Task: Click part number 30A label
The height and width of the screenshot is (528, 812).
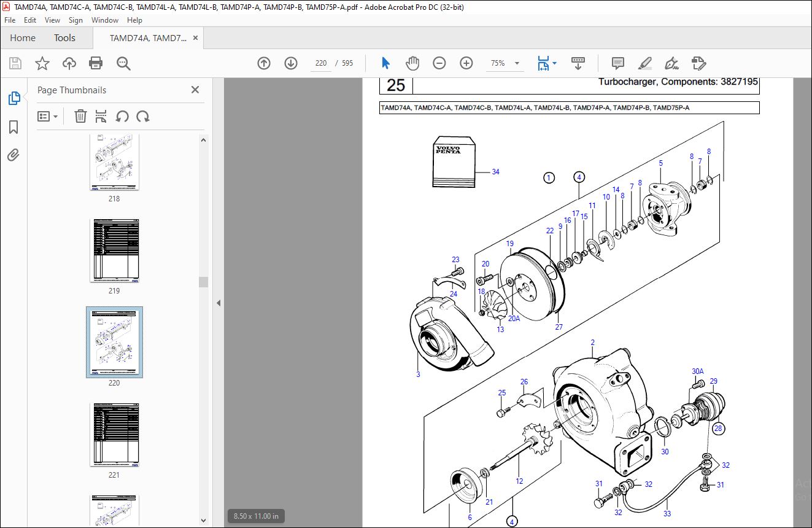Action: click(698, 371)
